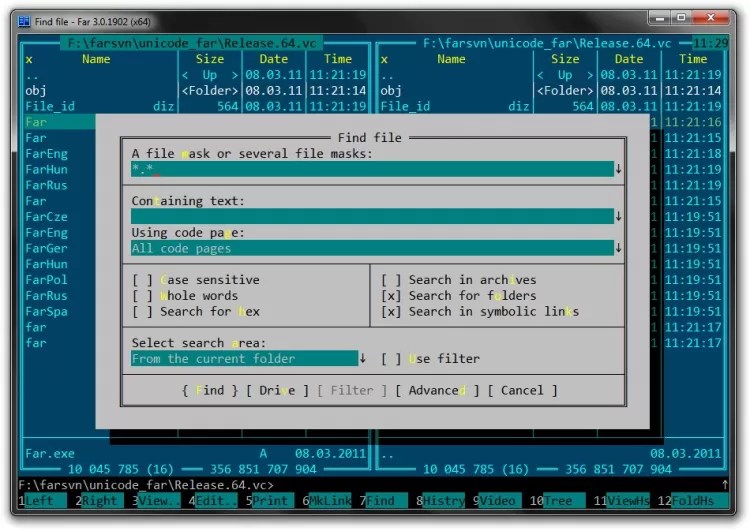Select File_id in the left panel
Screen dimensions: 750x531
click(50, 106)
